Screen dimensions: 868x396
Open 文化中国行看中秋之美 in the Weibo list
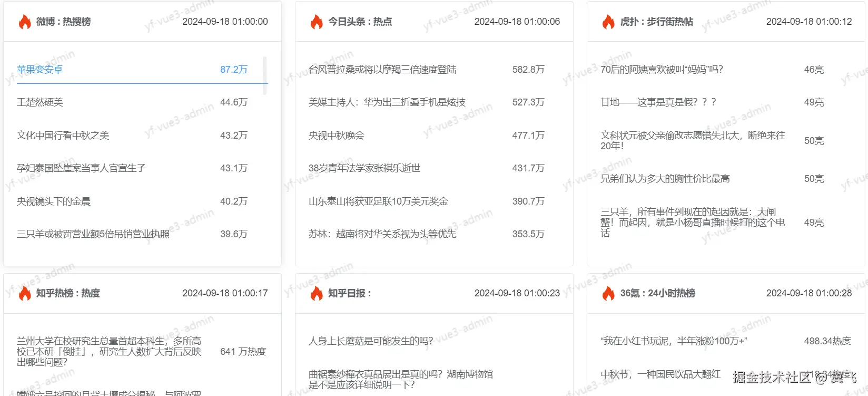pos(63,136)
